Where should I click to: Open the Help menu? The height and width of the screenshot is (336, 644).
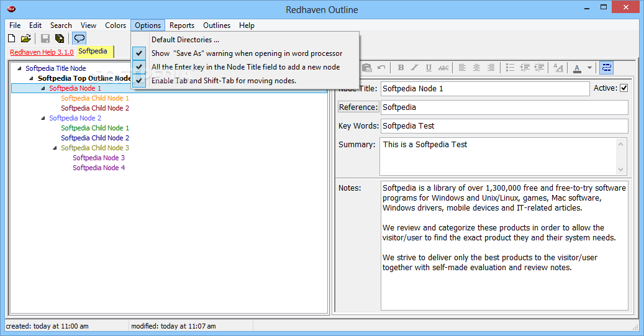247,25
